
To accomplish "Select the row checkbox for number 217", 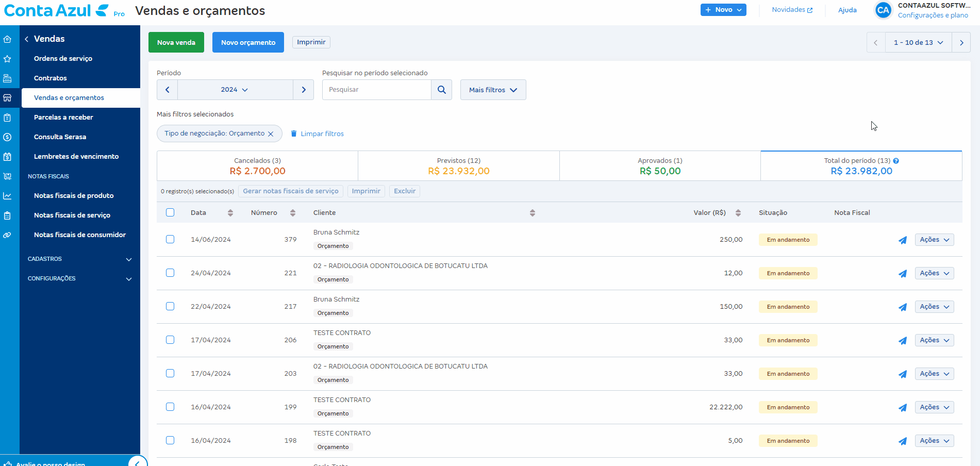I will 170,306.
